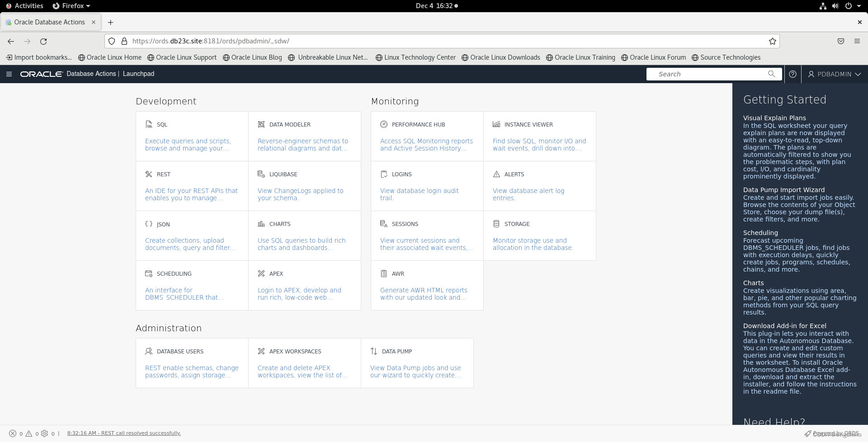Follow the Oracle Linux Blog bookmark
The width and height of the screenshot is (868, 442).
point(252,57)
